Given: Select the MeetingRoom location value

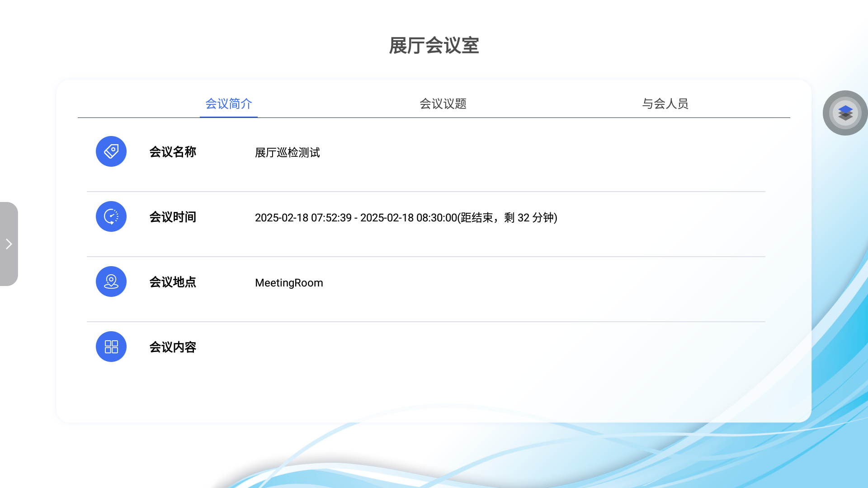Looking at the screenshot, I should tap(289, 283).
